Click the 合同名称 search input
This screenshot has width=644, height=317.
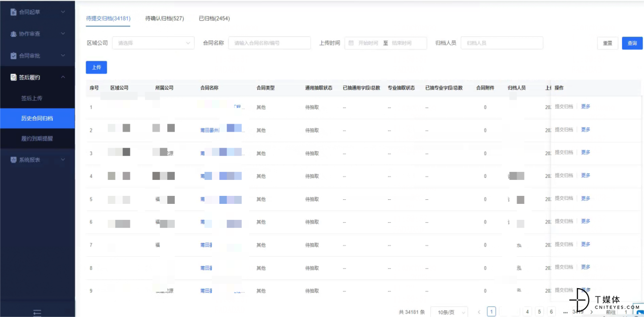tap(269, 43)
